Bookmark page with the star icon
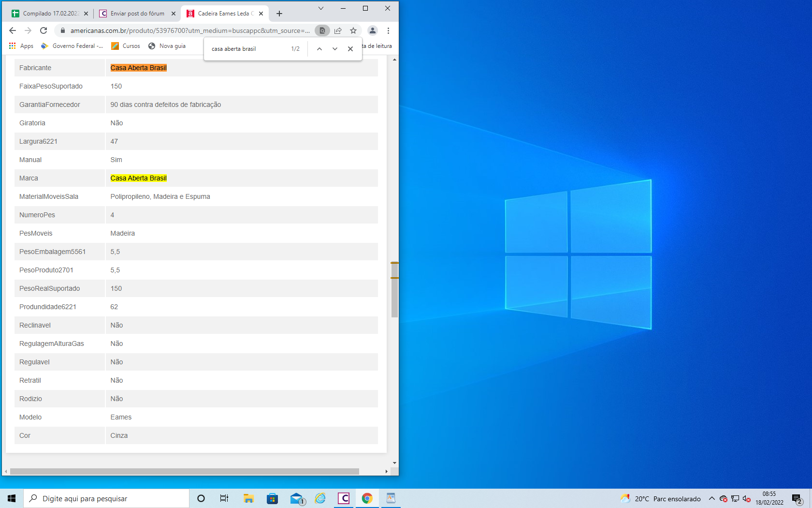The height and width of the screenshot is (508, 812). [353, 30]
